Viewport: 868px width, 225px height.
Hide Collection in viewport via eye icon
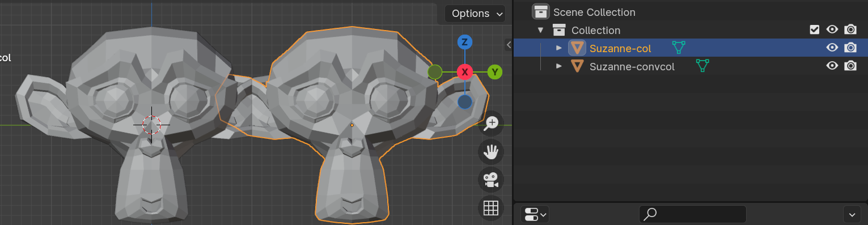[832, 29]
